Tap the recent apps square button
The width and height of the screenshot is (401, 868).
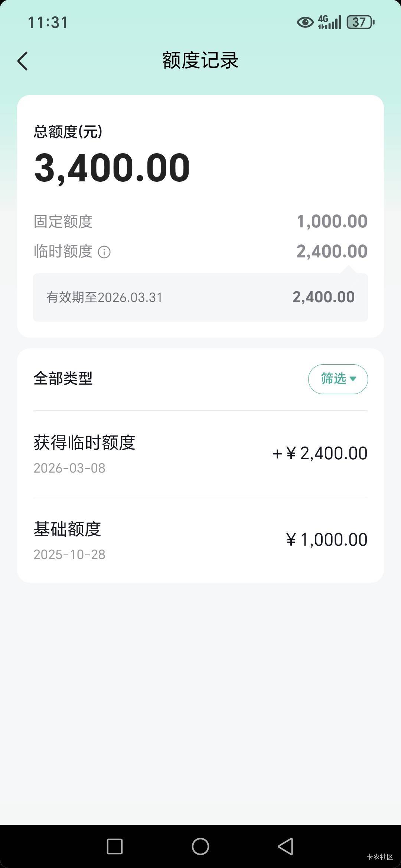[115, 846]
